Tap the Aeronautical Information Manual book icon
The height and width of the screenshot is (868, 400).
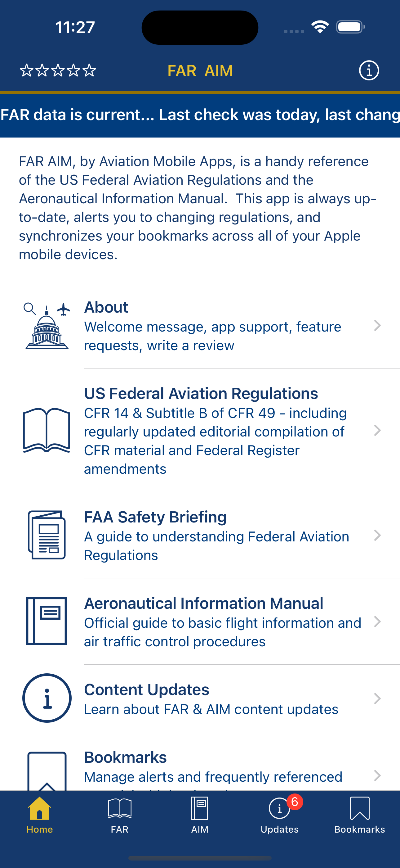coord(47,621)
